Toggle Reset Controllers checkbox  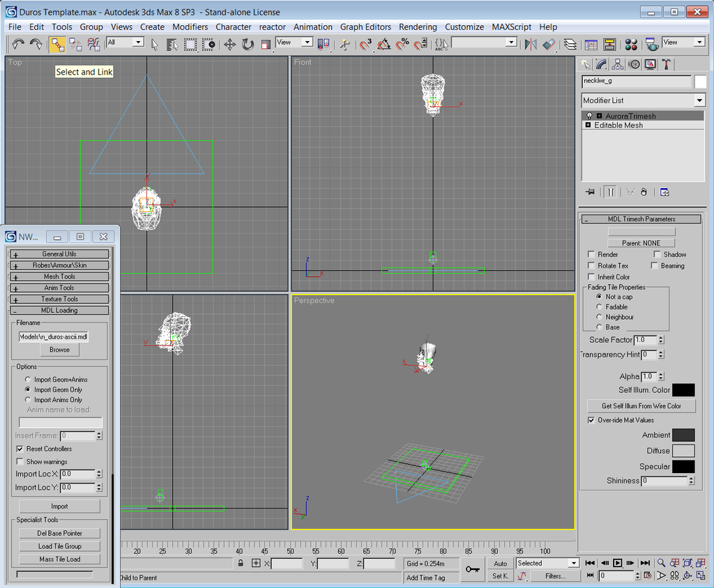[20, 449]
